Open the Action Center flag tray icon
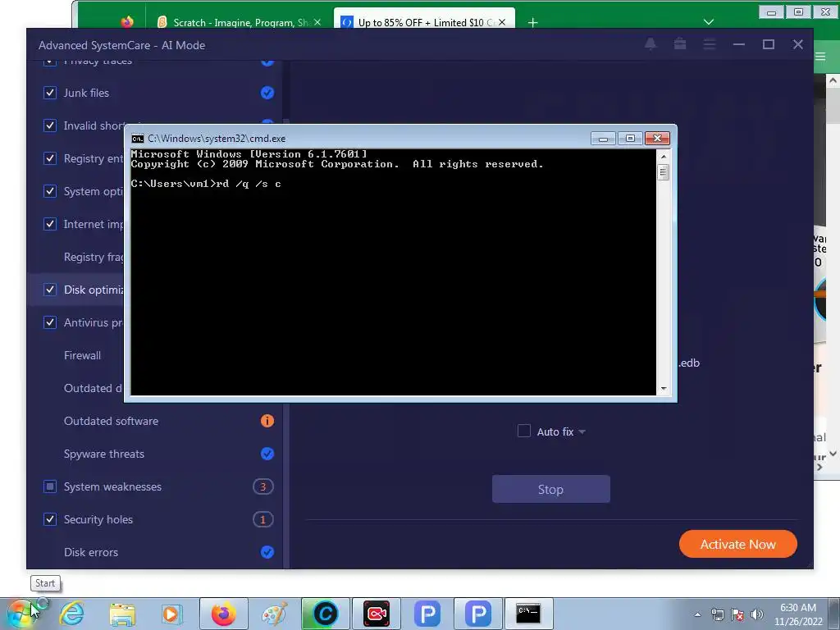Image resolution: width=840 pixels, height=630 pixels. 737,614
